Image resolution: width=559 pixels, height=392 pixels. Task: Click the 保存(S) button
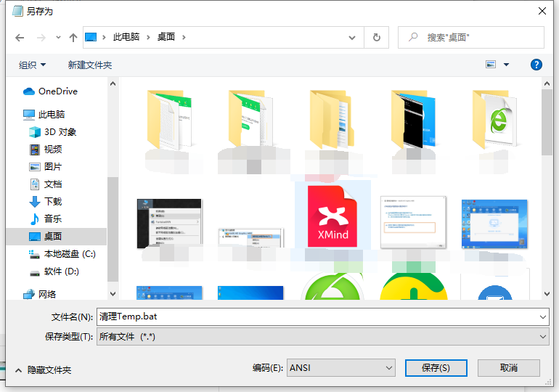436,368
